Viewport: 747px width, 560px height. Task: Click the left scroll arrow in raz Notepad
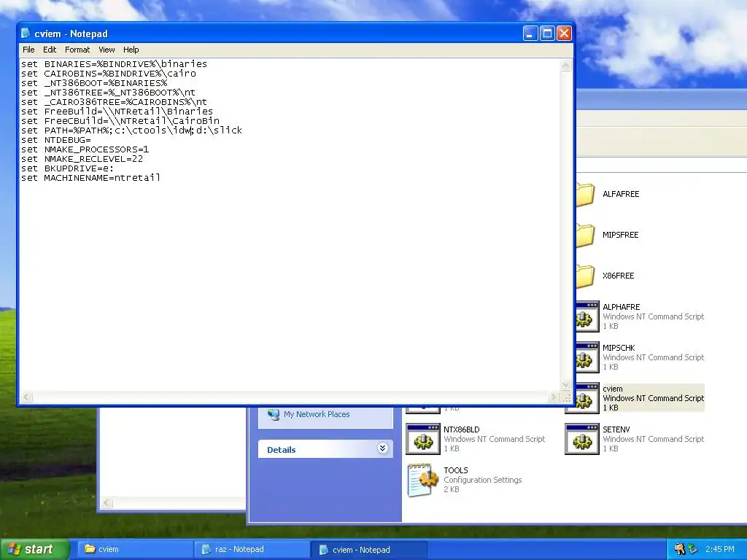pos(107,503)
